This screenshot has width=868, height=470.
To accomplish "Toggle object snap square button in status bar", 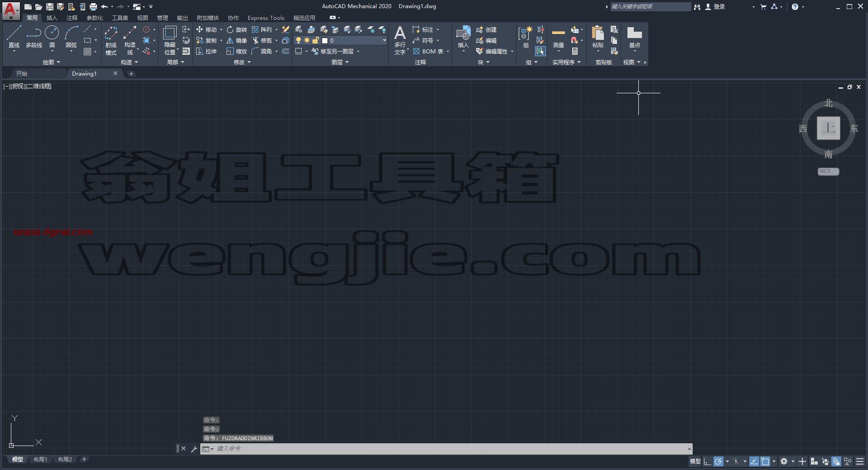I will 765,461.
